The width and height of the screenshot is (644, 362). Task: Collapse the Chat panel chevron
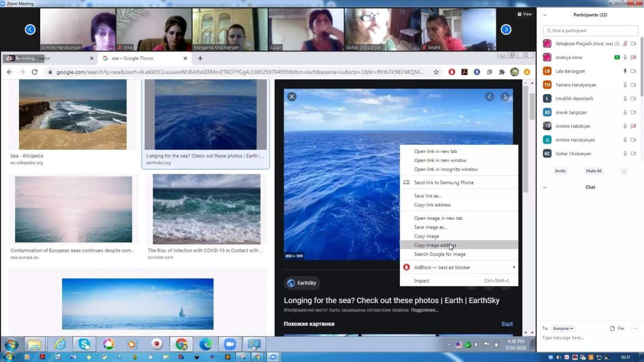click(545, 187)
